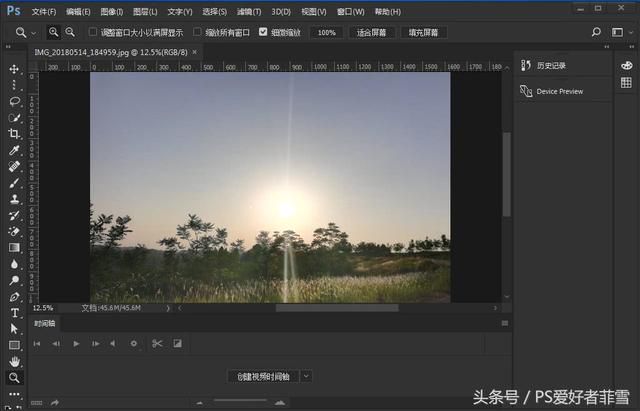Select the Crop tool
This screenshot has height=411, width=640.
click(14, 134)
